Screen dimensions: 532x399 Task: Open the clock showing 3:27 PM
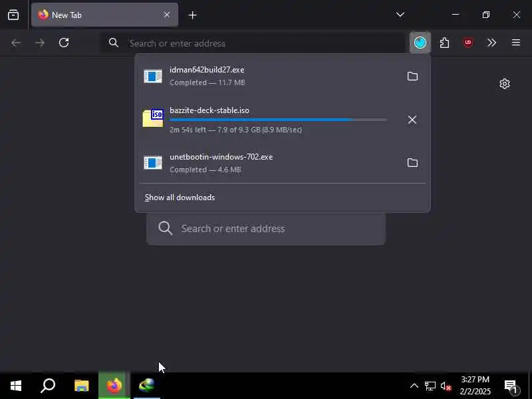(475, 386)
